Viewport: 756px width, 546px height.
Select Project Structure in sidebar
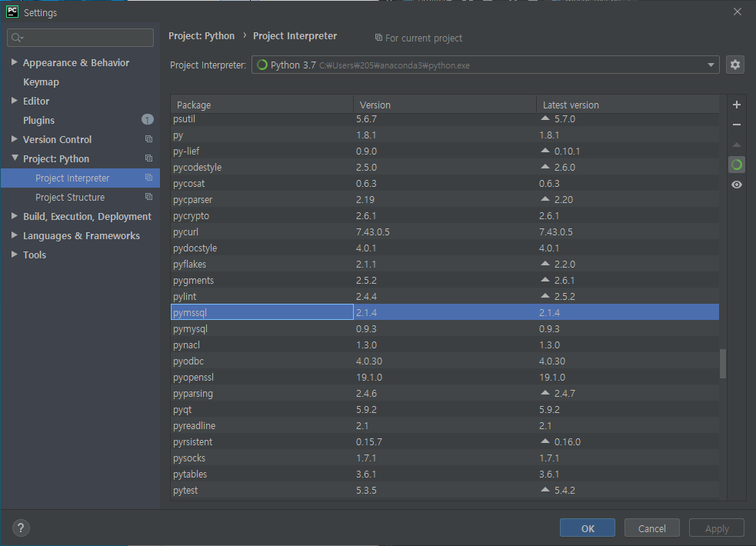[x=80, y=197]
